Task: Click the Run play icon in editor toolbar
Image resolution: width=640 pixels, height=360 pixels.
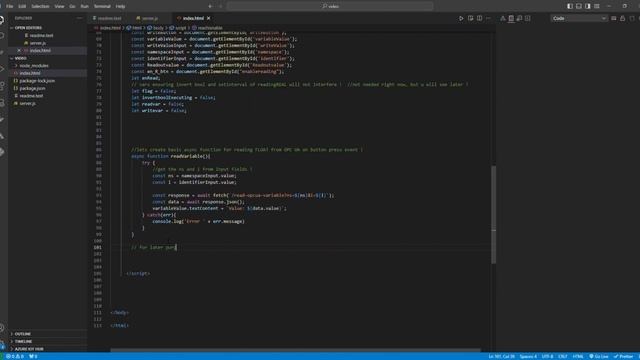Action: 461,18
